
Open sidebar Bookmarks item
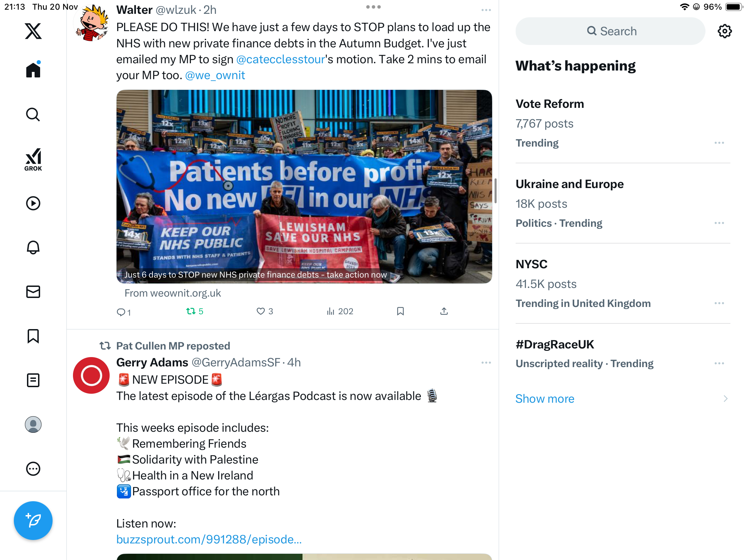point(33,336)
